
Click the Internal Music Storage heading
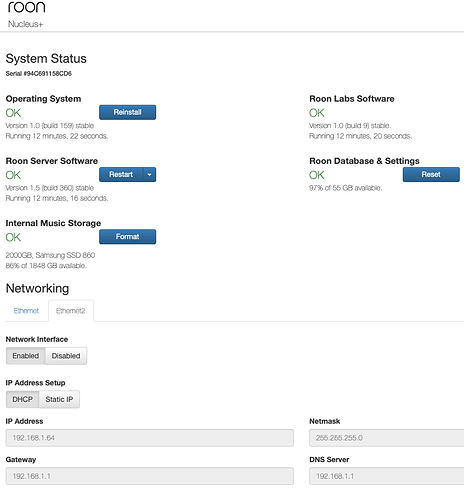pos(53,223)
